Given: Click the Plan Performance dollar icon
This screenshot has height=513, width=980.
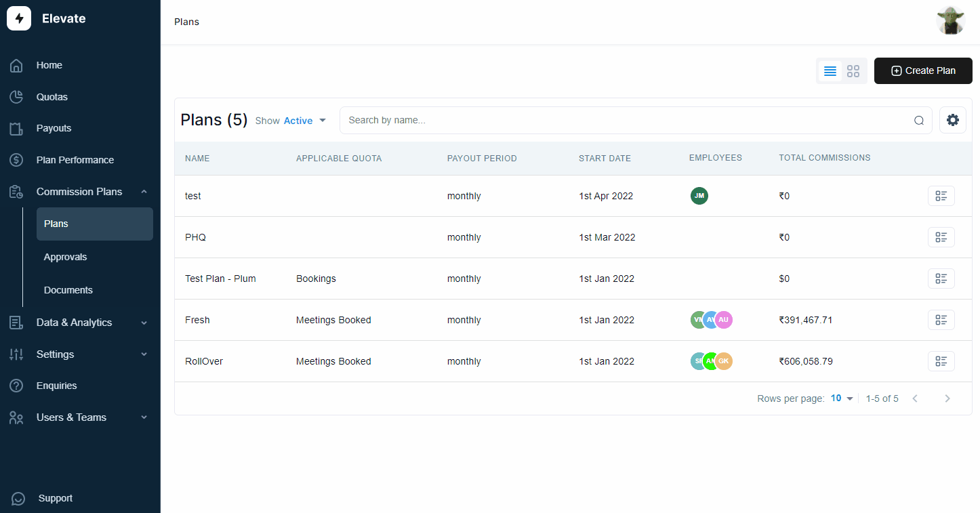Looking at the screenshot, I should [x=16, y=160].
